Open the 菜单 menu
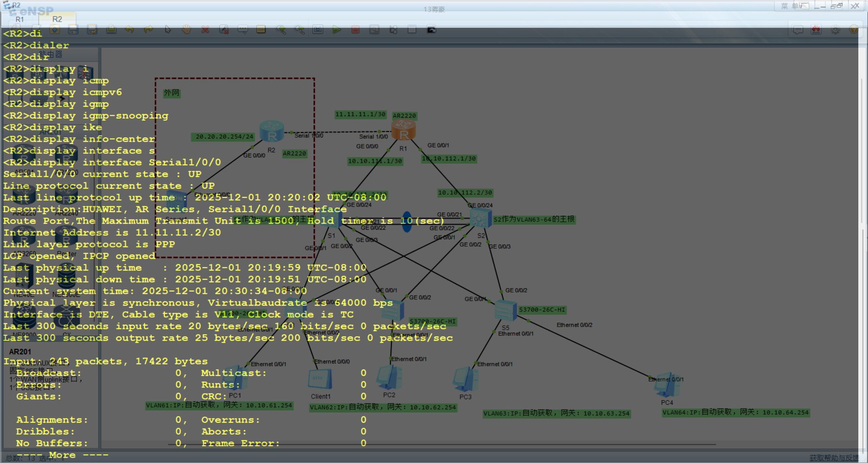 pos(790,6)
